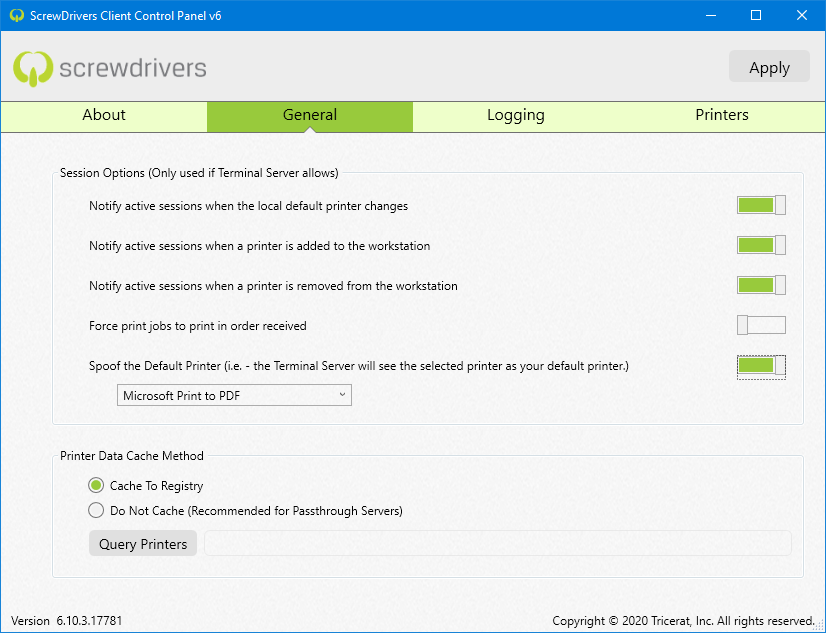Screen dimensions: 826x633
Task: Click the Query Printers button
Action: pyautogui.click(x=143, y=543)
